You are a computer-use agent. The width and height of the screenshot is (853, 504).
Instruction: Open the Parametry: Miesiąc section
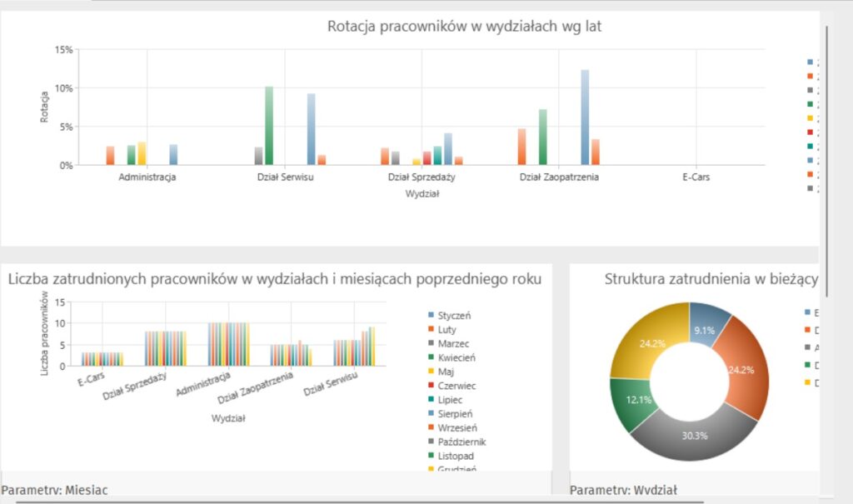pos(55,490)
